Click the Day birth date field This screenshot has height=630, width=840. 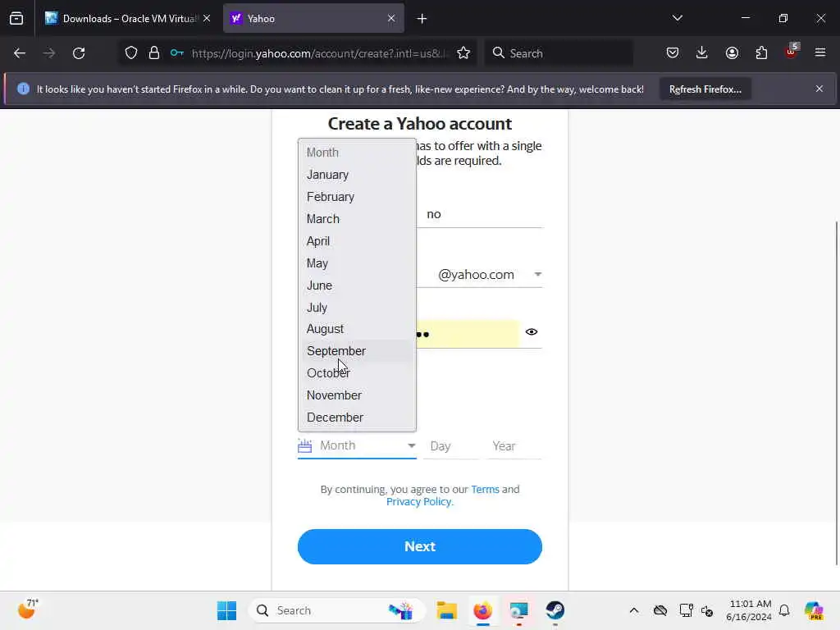pos(451,445)
